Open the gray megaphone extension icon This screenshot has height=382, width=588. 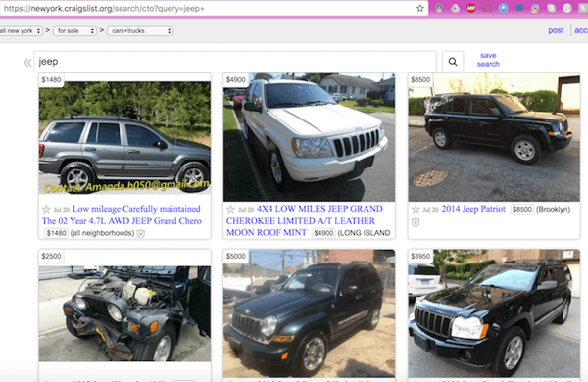pyautogui.click(x=439, y=8)
